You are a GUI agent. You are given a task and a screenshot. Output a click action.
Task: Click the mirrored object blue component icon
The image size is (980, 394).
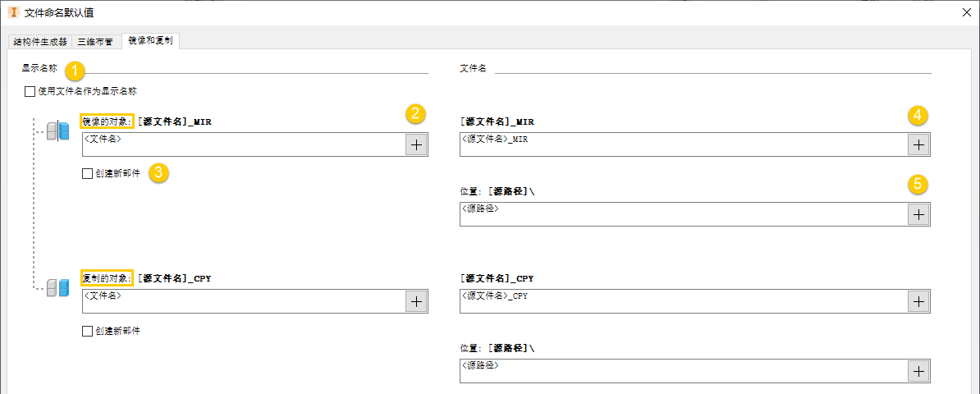[57, 131]
